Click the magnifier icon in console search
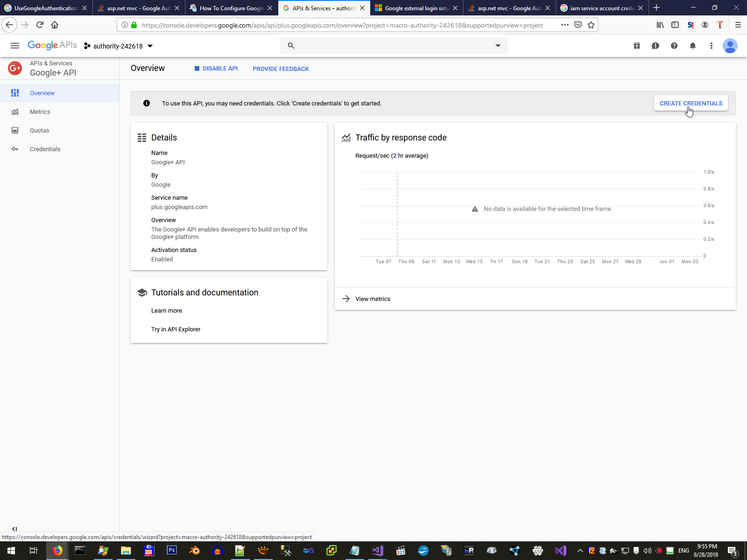Viewport: 747px width, 560px height. (291, 46)
